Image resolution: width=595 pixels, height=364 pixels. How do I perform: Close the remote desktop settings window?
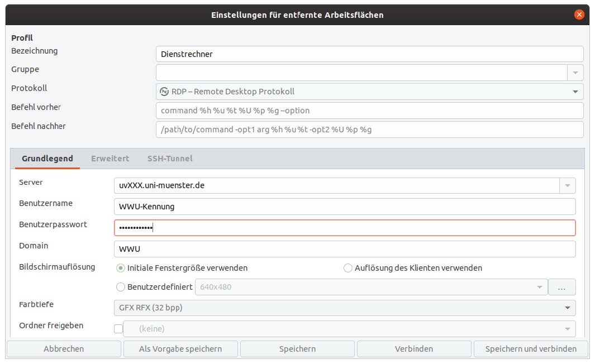click(579, 15)
